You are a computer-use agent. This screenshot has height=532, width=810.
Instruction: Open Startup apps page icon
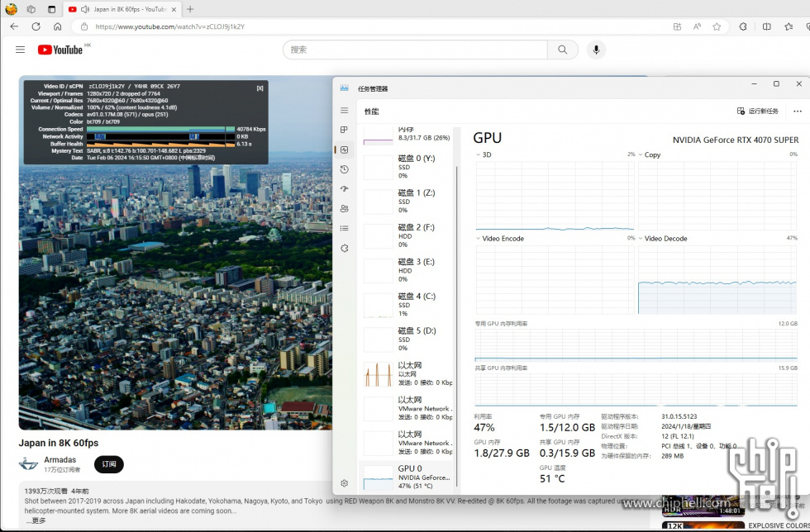coord(345,189)
